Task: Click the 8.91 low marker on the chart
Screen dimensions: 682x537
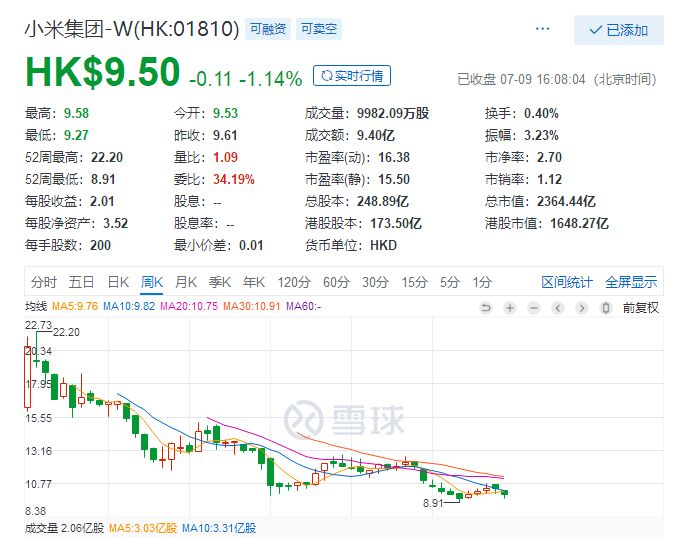Action: point(433,503)
